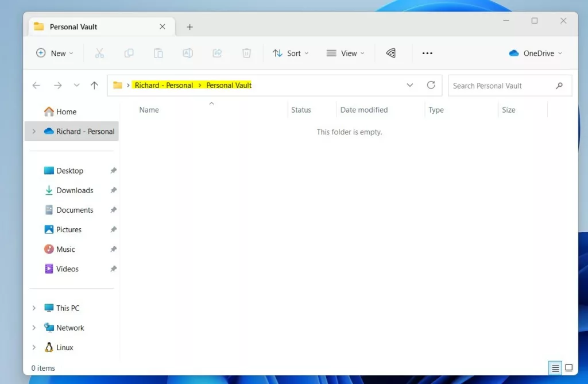The image size is (588, 384).
Task: Click Richard - Personal breadcrumb in address bar
Action: (164, 85)
